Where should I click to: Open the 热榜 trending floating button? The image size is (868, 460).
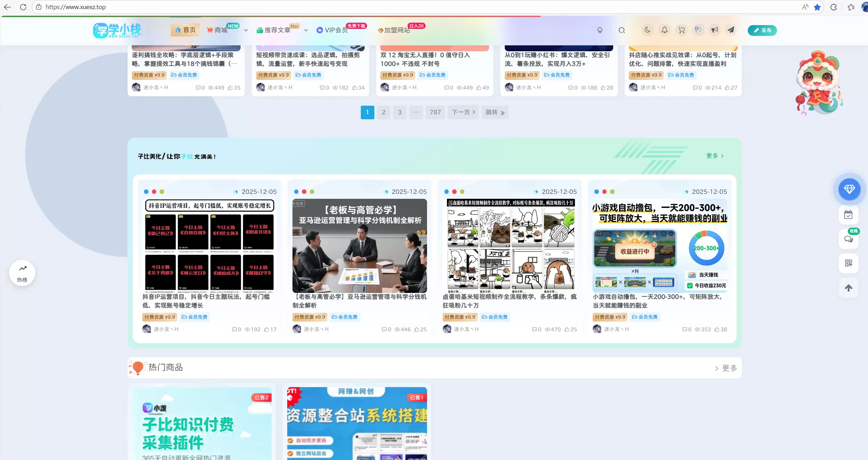click(22, 273)
